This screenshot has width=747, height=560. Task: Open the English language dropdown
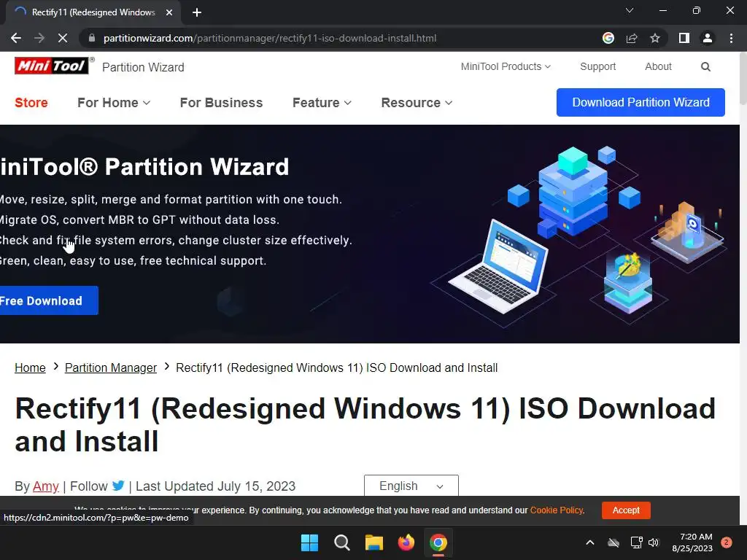coord(411,486)
